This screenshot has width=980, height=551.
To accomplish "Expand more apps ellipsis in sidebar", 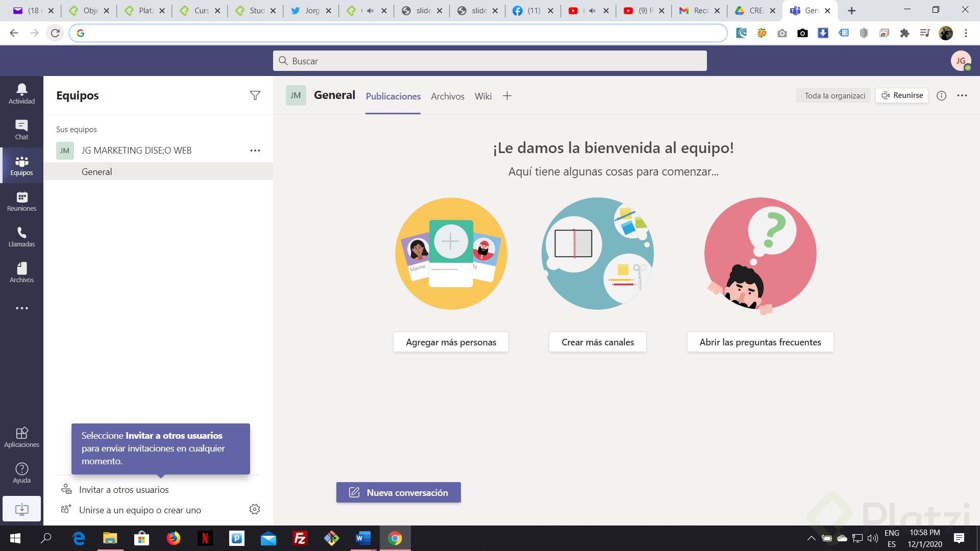I will pyautogui.click(x=21, y=308).
